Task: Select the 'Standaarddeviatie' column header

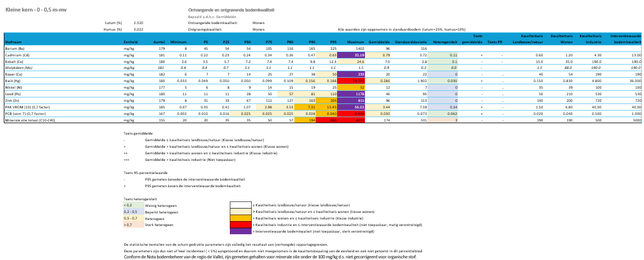Action: [407, 42]
